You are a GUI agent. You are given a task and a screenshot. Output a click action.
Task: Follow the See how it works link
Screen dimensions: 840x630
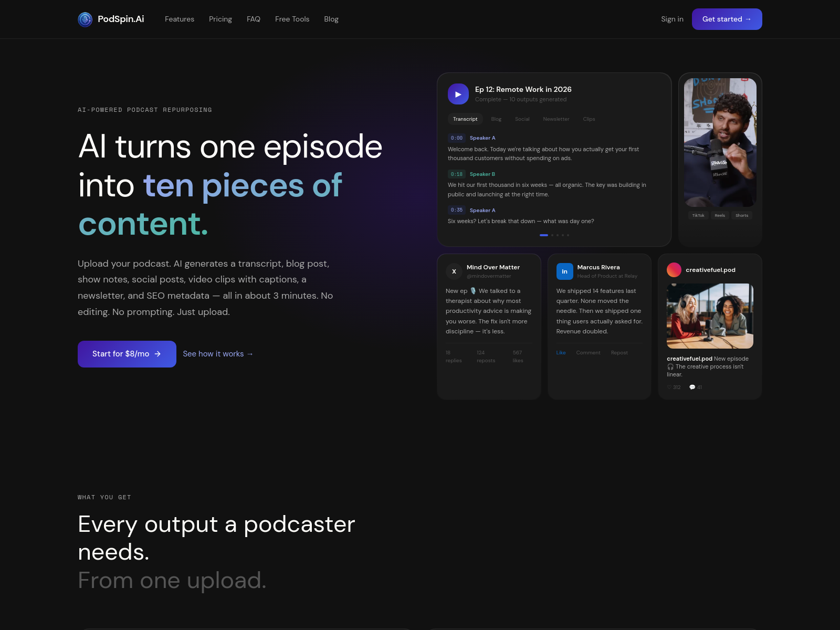[x=218, y=354]
